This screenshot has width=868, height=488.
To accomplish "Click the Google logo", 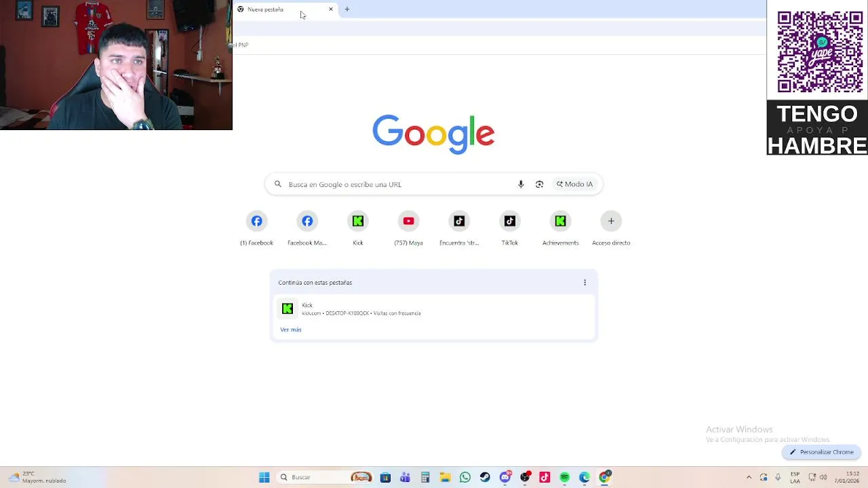I will 433,134.
